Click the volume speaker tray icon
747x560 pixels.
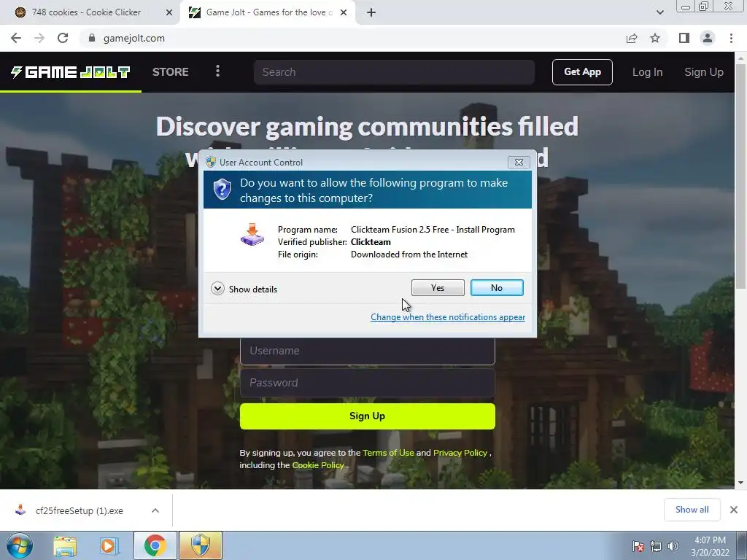tap(673, 546)
